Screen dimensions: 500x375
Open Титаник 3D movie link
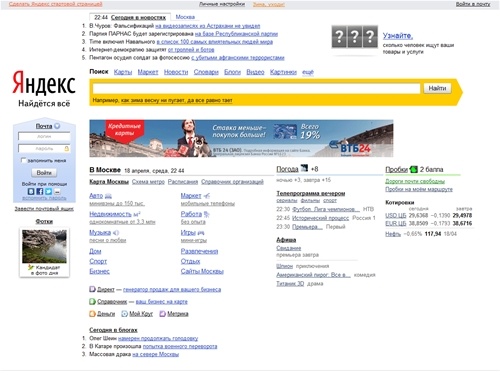click(x=290, y=284)
